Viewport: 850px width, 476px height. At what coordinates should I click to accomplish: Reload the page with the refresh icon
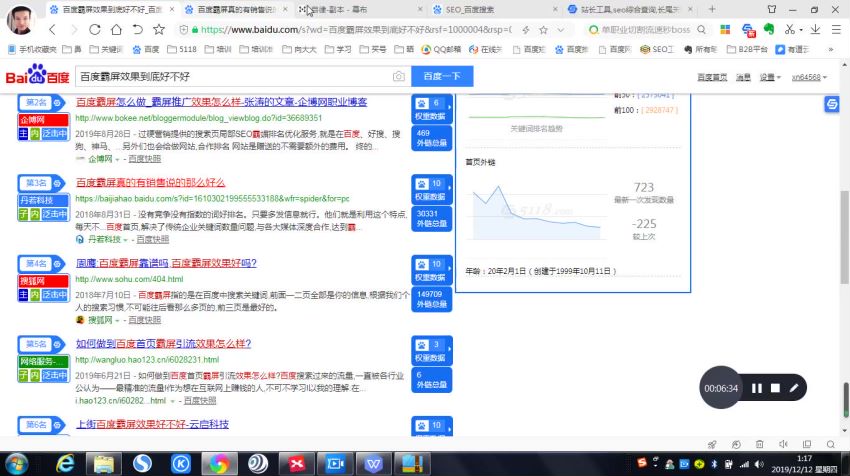[x=95, y=30]
